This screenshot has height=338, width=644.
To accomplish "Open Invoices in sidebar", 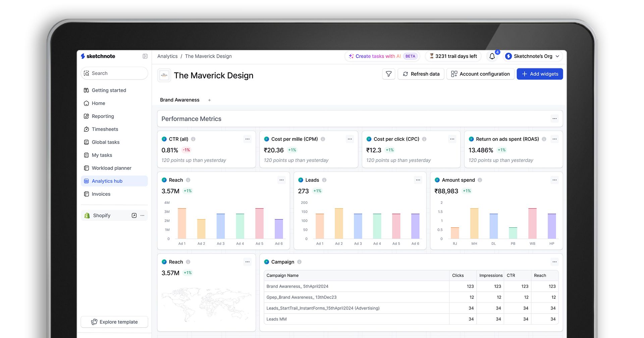I will 114,194.
